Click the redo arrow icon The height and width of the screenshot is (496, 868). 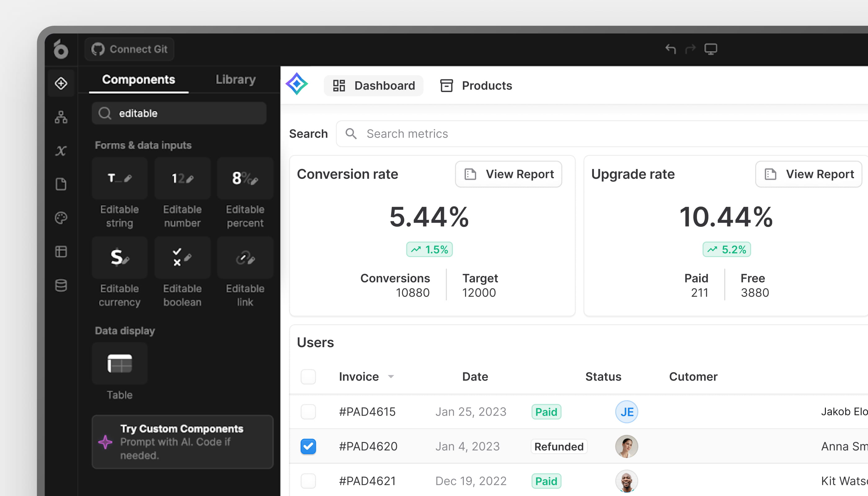(x=690, y=49)
